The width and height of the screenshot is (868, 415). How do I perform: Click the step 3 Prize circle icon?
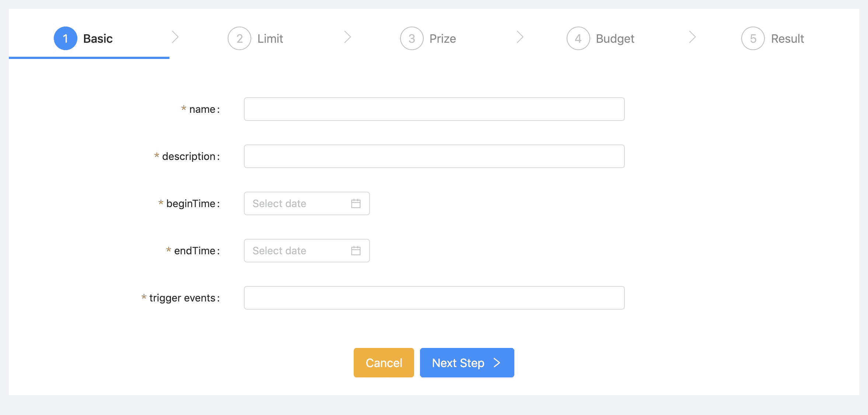[x=412, y=38]
